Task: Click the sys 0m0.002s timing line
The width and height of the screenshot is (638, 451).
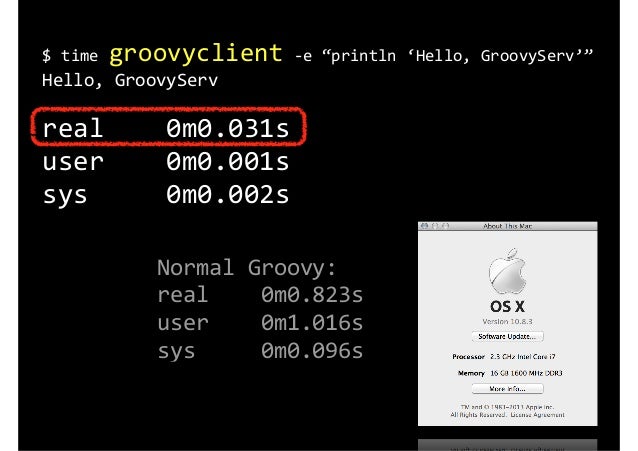Action: [x=166, y=195]
